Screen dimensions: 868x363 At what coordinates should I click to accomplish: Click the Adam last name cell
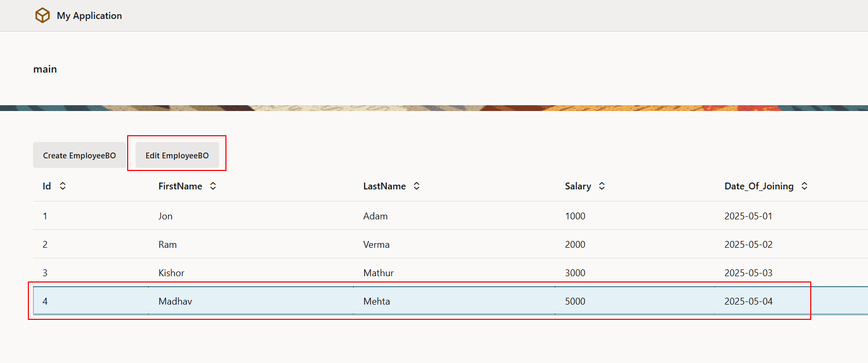[375, 216]
